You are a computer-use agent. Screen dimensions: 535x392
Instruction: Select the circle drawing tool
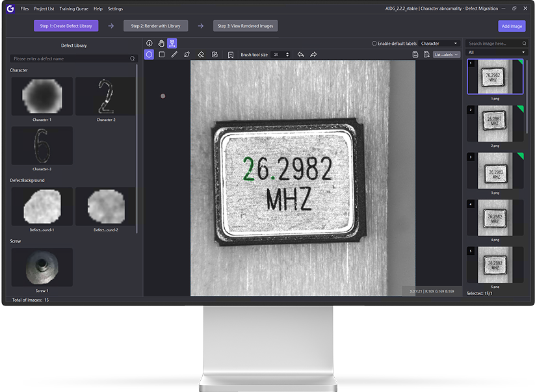(x=149, y=55)
